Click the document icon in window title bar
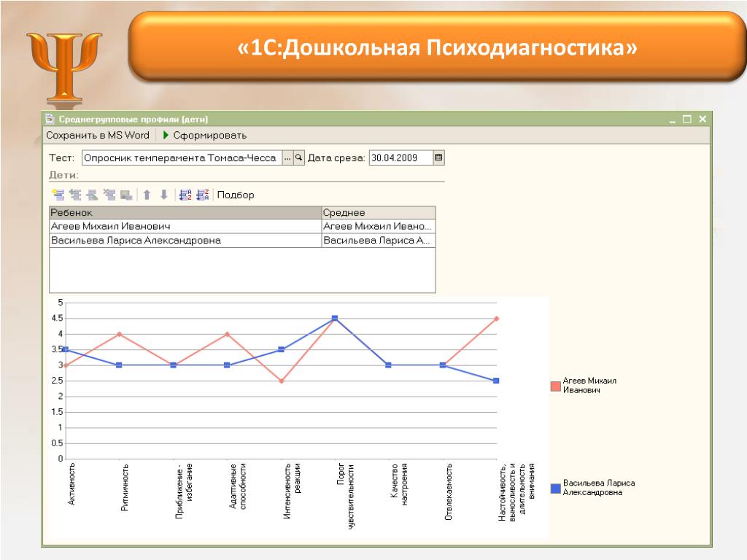Image resolution: width=747 pixels, height=560 pixels. tap(50, 119)
